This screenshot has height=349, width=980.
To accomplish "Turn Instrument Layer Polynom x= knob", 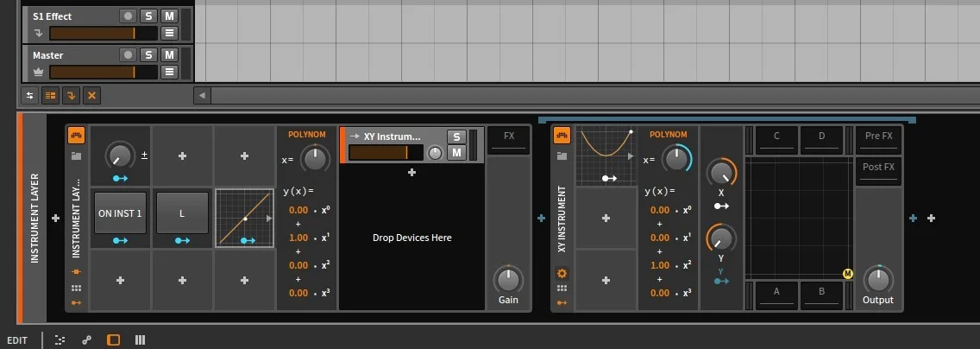I will pos(315,159).
